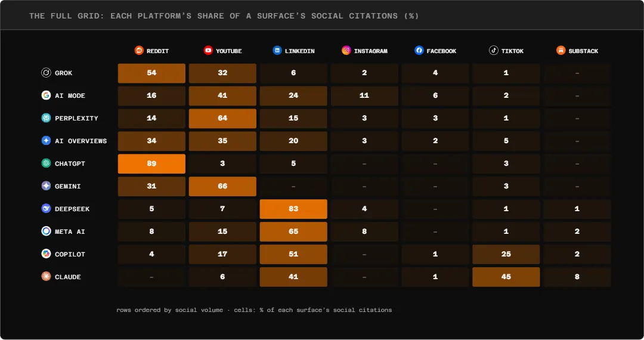Click the AI Overviews sparkle icon

click(x=46, y=140)
